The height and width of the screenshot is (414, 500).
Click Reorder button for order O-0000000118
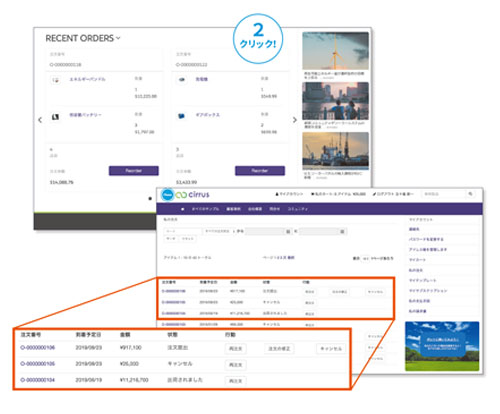pos(134,171)
